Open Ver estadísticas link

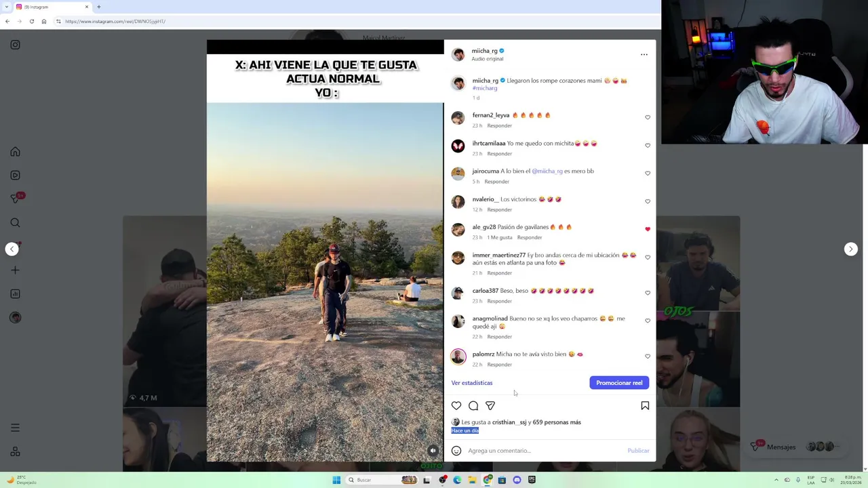click(x=472, y=383)
